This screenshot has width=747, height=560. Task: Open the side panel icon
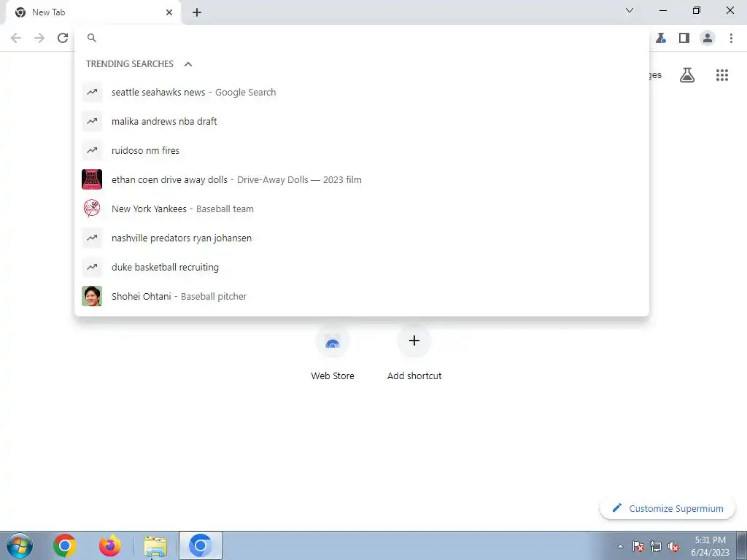tap(684, 38)
